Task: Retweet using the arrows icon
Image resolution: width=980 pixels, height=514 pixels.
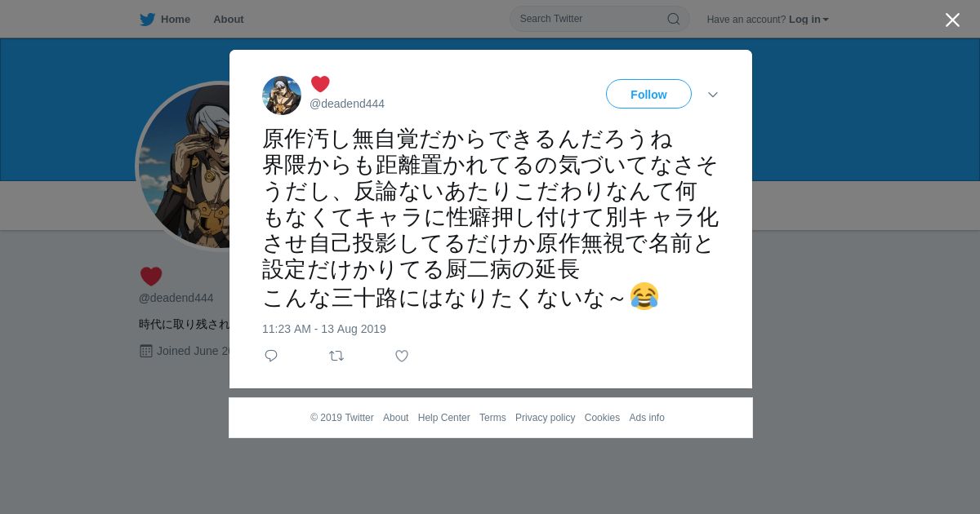Action: click(336, 356)
